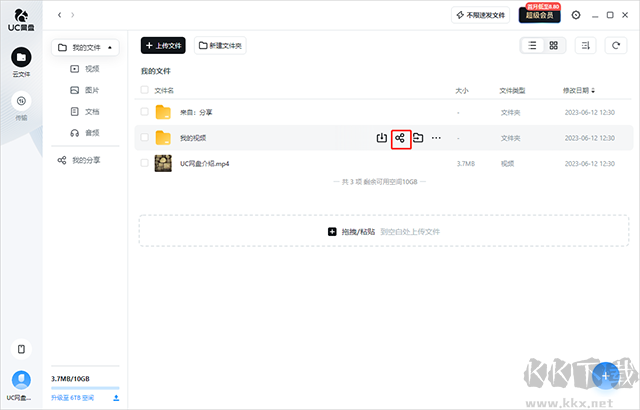The image size is (640, 410).
Task: Switch to grid view layout
Action: click(x=553, y=46)
